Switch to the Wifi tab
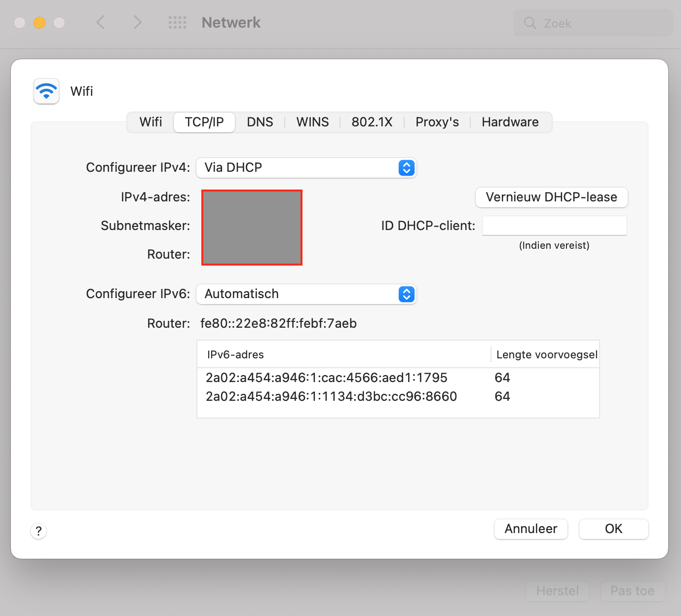This screenshot has height=616, width=681. click(151, 122)
